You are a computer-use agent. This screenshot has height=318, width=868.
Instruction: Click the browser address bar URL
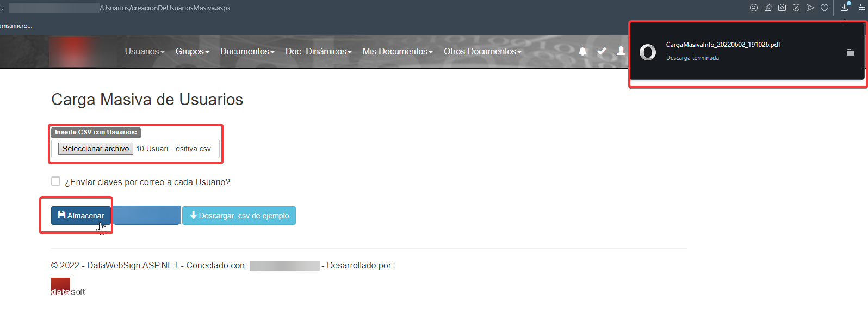(165, 8)
